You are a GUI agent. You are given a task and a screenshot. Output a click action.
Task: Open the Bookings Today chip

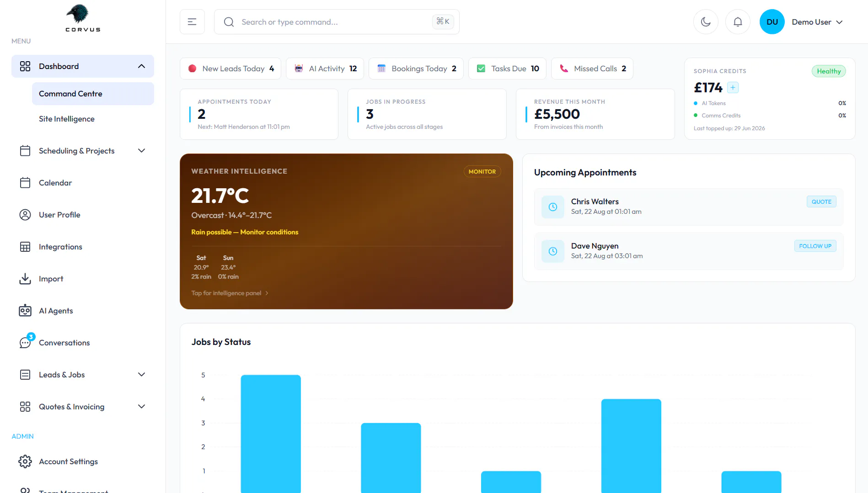(x=416, y=69)
